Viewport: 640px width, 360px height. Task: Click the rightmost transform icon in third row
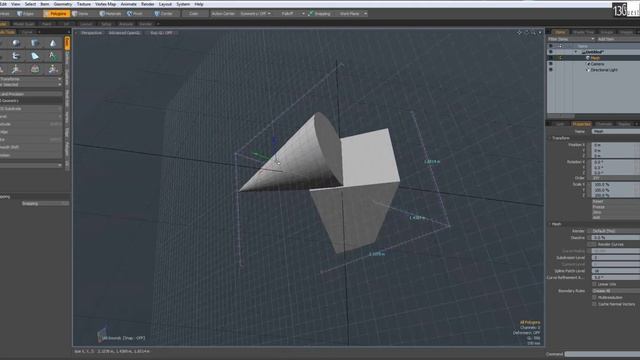click(53, 69)
